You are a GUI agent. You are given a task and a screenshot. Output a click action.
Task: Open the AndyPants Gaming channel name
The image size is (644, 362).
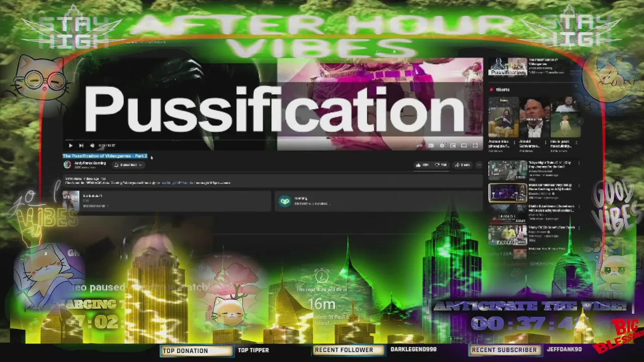coord(90,163)
